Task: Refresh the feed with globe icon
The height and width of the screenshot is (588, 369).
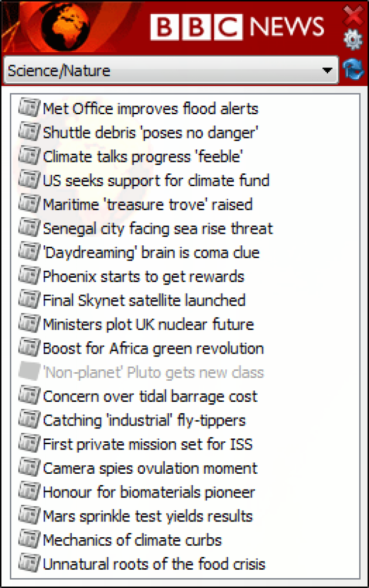Action: pyautogui.click(x=353, y=69)
